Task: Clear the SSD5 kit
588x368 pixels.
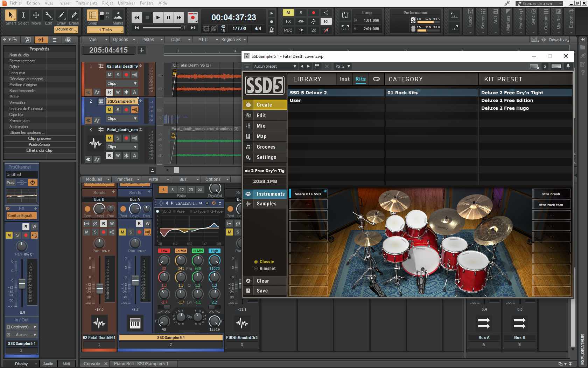Action: [265, 281]
